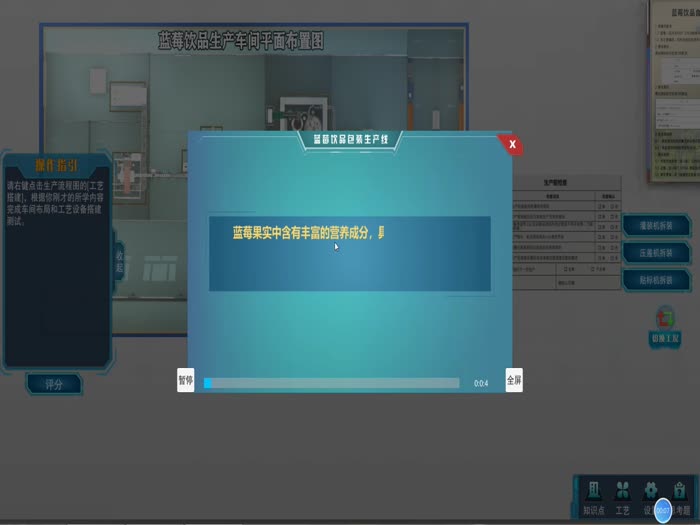The image size is (700, 525).
Task: Click the 评分 score button
Action: click(46, 384)
